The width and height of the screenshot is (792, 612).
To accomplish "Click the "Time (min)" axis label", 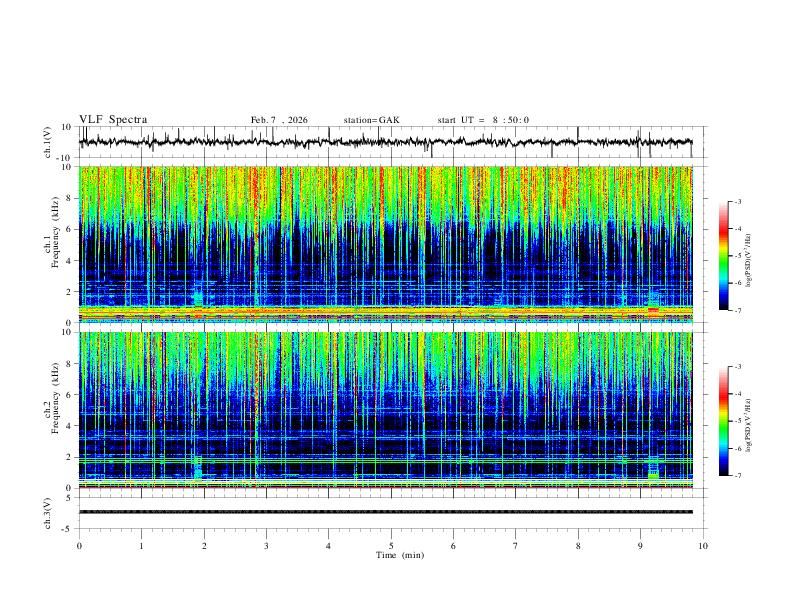I will (x=400, y=555).
